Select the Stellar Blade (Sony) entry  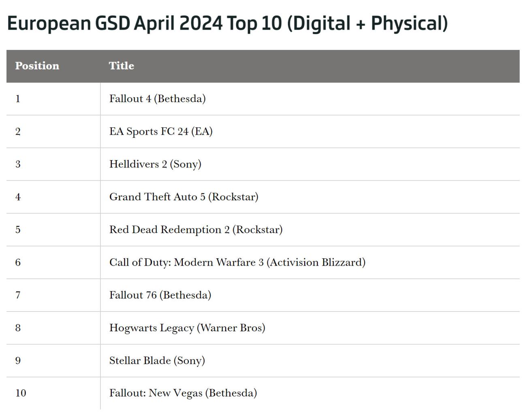click(157, 360)
